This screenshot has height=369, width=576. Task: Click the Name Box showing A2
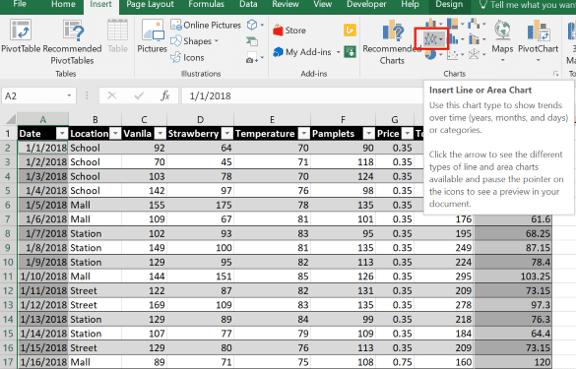(34, 96)
